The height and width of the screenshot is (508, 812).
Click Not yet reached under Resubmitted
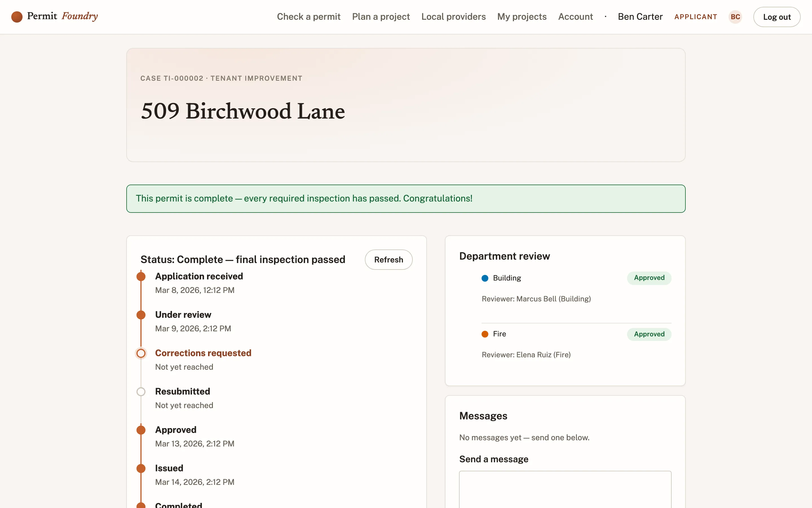coord(184,406)
